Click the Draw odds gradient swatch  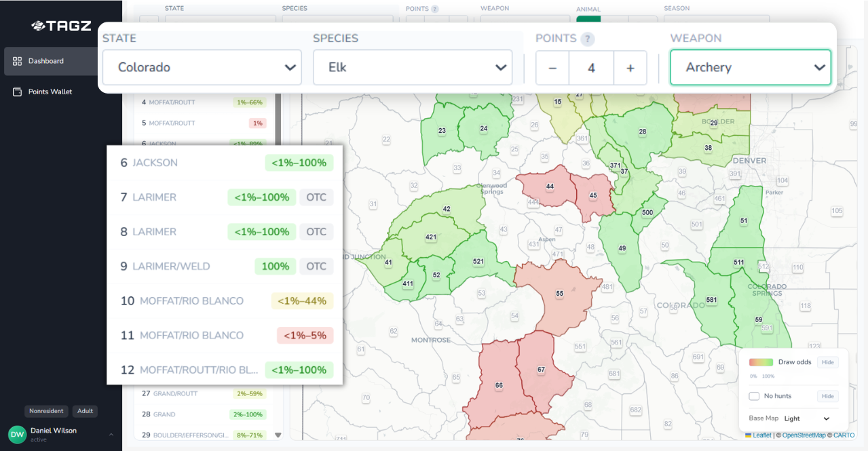pyautogui.click(x=761, y=362)
